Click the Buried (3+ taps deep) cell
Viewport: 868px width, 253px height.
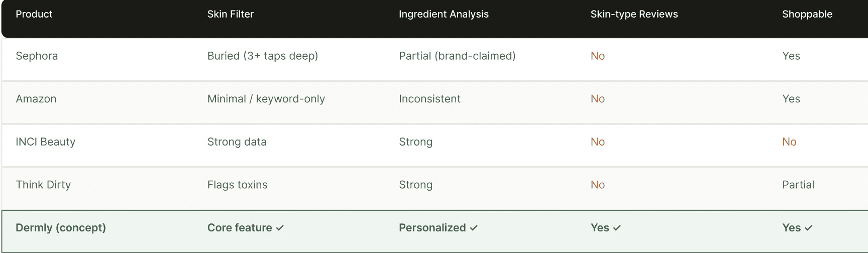[x=263, y=56]
